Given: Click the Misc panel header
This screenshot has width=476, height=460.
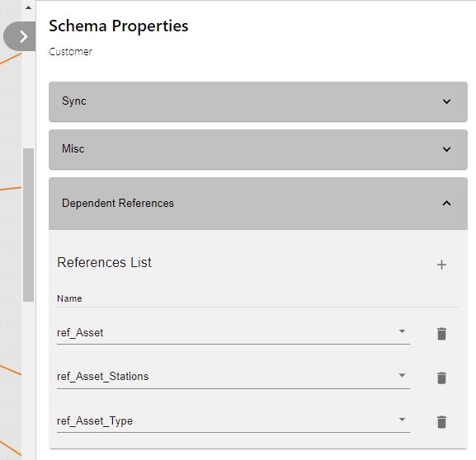Looking at the screenshot, I should pyautogui.click(x=258, y=149).
